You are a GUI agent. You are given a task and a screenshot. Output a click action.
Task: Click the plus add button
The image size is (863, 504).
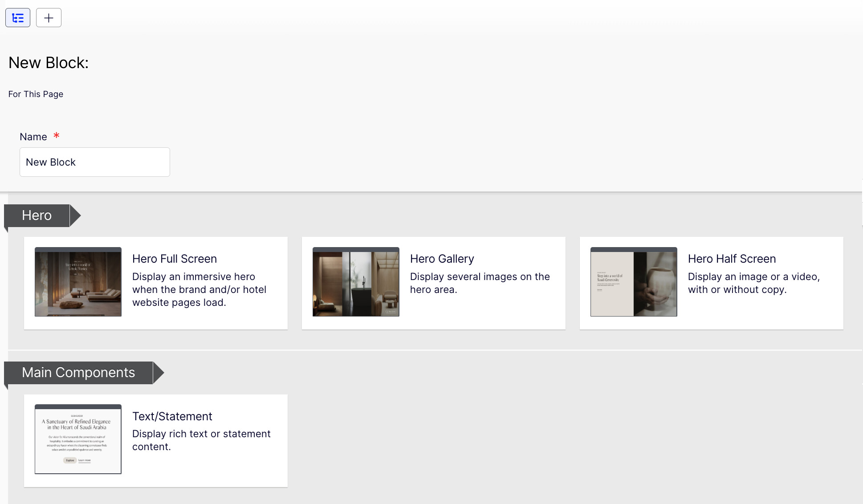click(x=49, y=18)
